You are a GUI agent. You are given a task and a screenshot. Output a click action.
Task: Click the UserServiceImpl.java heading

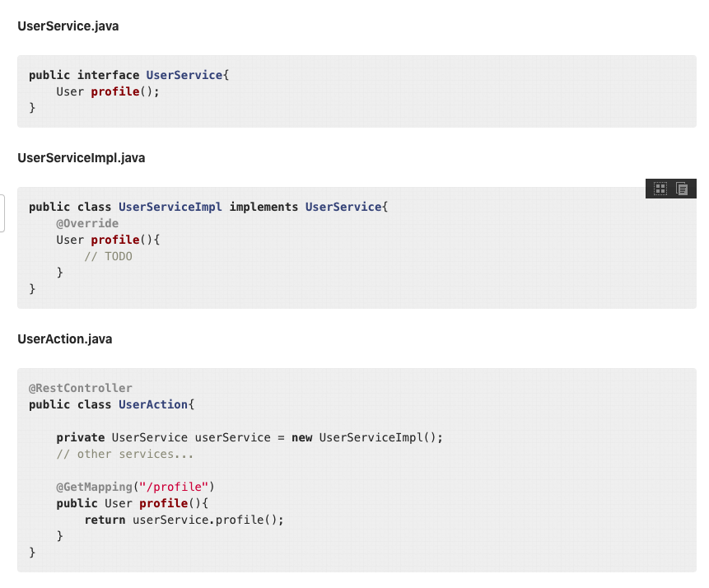[82, 158]
